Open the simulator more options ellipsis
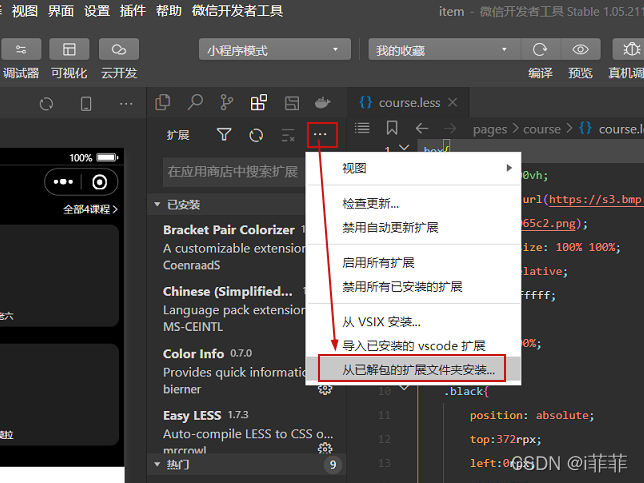This screenshot has height=483, width=644. [x=126, y=104]
